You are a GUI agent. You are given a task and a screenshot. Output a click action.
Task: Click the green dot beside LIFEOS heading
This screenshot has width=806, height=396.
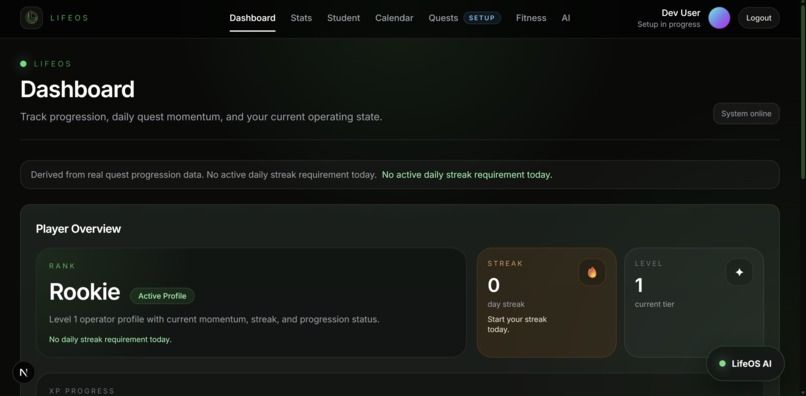(23, 64)
